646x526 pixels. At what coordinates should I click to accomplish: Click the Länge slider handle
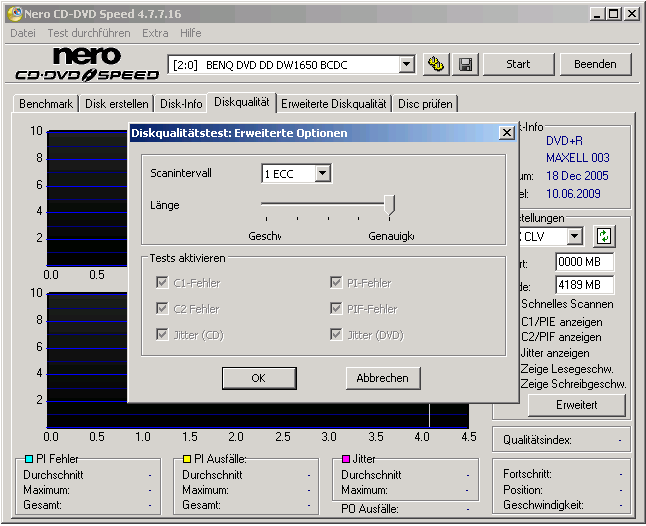point(390,204)
